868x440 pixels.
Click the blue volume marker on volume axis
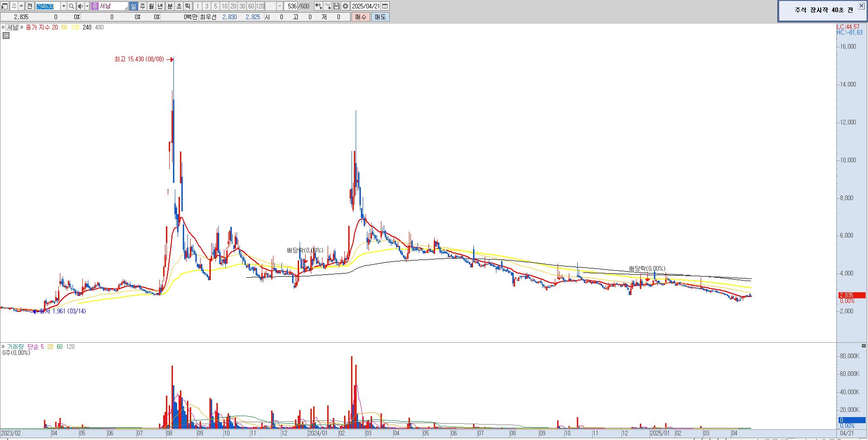pyautogui.click(x=852, y=420)
